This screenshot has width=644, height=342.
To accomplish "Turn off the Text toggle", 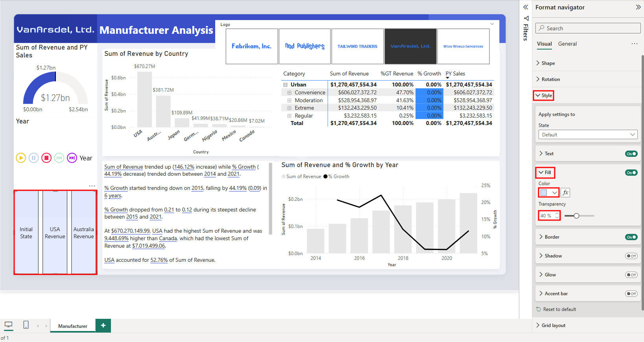I will [631, 154].
